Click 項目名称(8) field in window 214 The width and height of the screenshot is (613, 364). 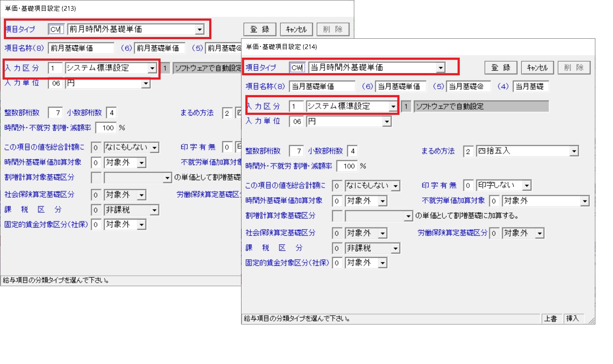click(x=322, y=86)
